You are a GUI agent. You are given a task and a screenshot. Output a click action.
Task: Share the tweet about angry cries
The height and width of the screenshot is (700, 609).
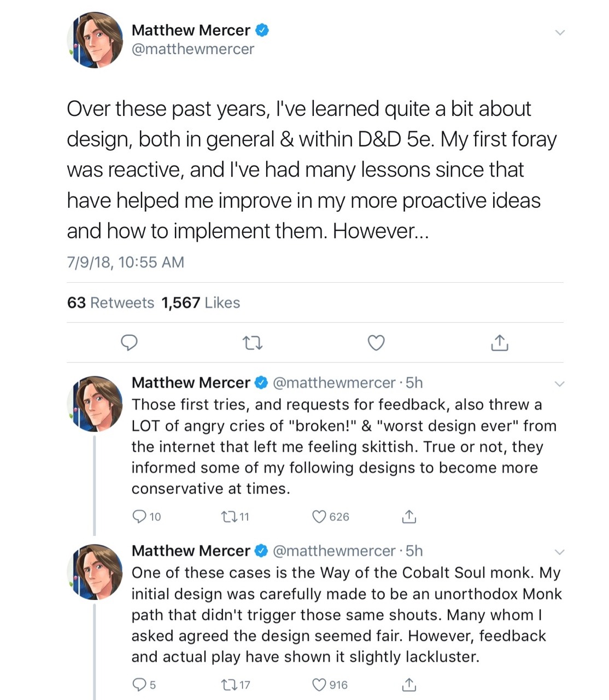(409, 516)
